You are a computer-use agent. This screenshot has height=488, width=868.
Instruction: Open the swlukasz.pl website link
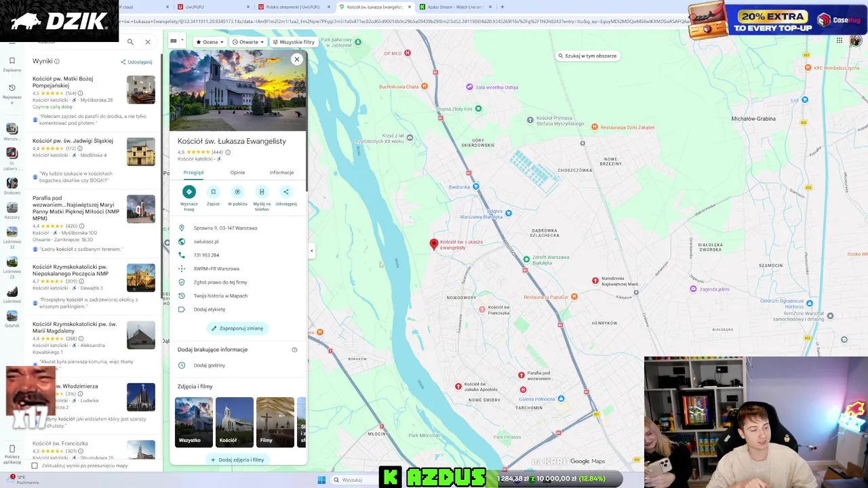coord(206,241)
